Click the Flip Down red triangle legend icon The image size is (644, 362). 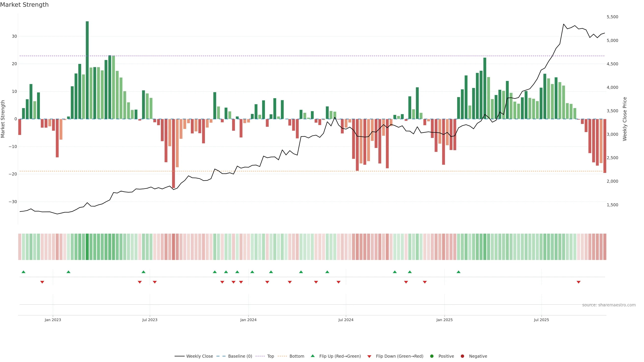pyautogui.click(x=369, y=356)
